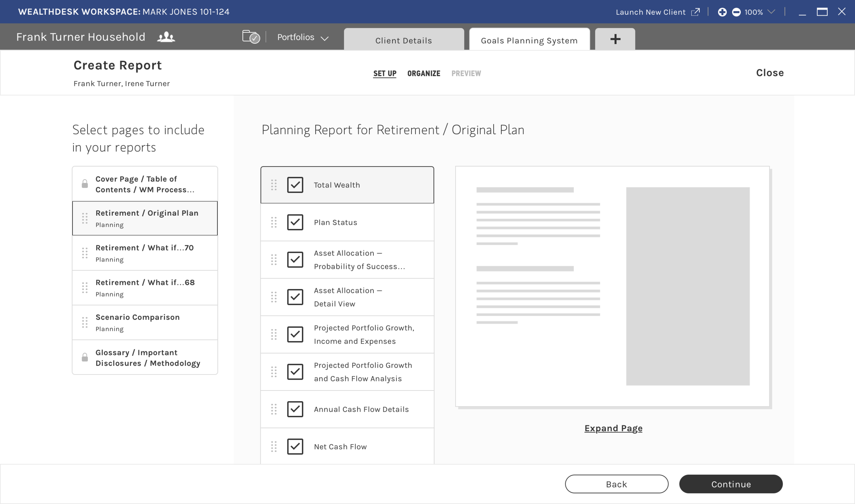Click lock icon on Cover Page item
The width and height of the screenshot is (855, 504).
[85, 184]
